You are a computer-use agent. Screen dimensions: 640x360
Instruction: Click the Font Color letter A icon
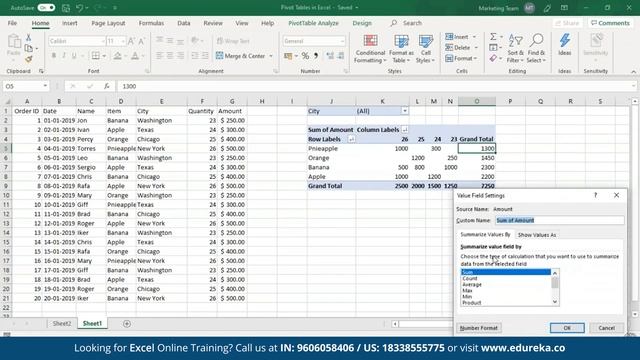click(135, 56)
